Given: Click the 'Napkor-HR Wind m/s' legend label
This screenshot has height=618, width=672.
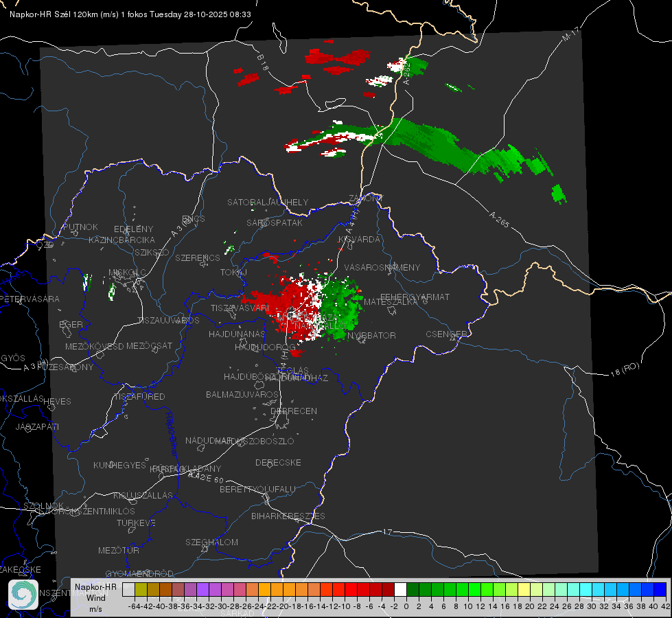Looking at the screenshot, I should [95, 597].
